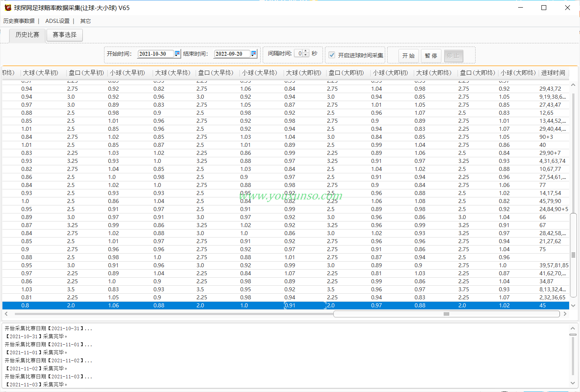Increase the 间隔时间 interval value
The height and width of the screenshot is (392, 580).
click(306, 51)
